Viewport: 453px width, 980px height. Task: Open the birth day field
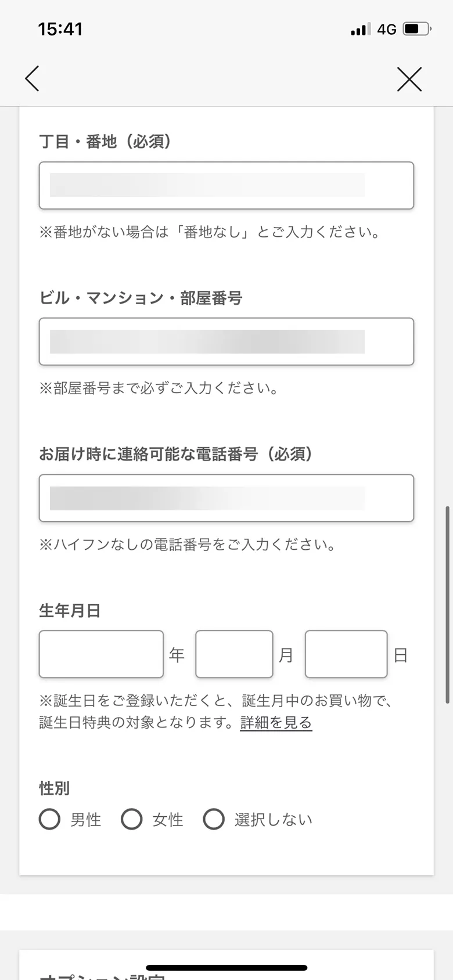pyautogui.click(x=346, y=654)
